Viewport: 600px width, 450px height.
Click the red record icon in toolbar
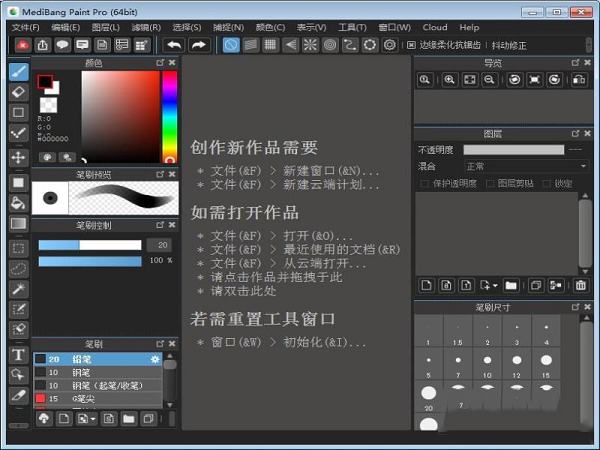click(23, 45)
